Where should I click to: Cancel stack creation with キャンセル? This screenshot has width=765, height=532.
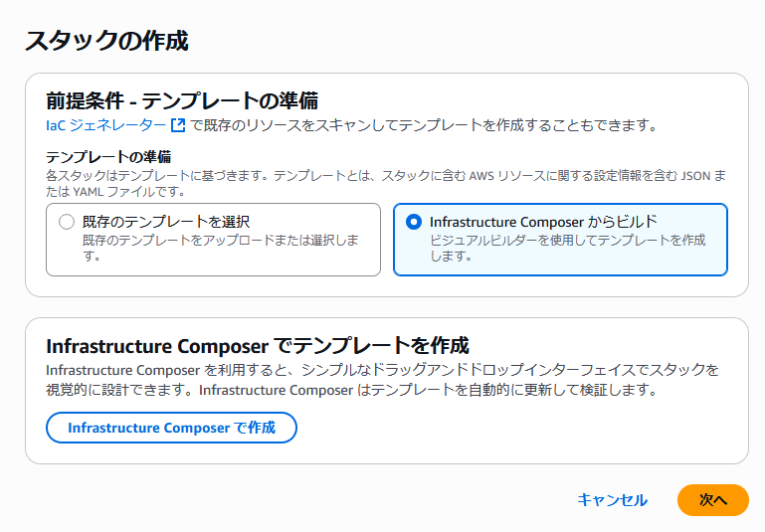point(612,500)
